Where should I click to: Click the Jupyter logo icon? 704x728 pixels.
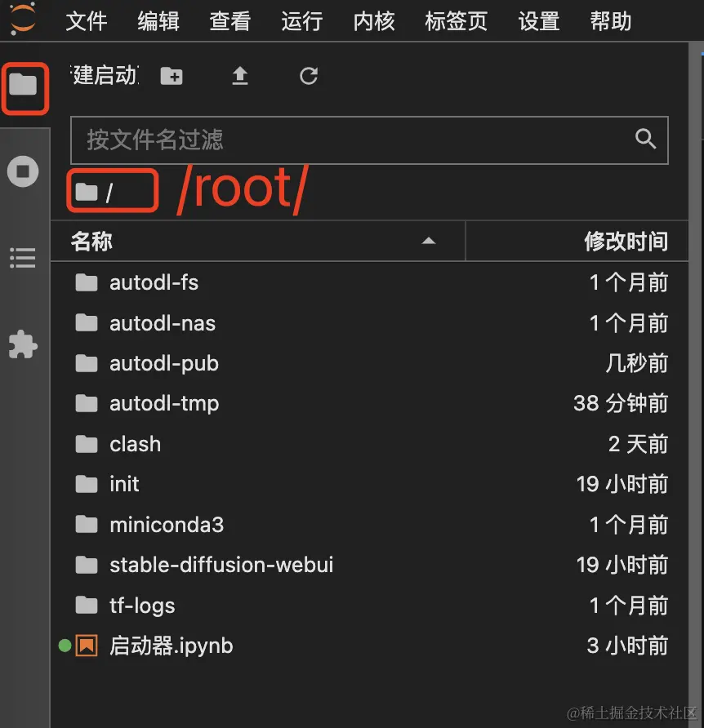click(22, 20)
